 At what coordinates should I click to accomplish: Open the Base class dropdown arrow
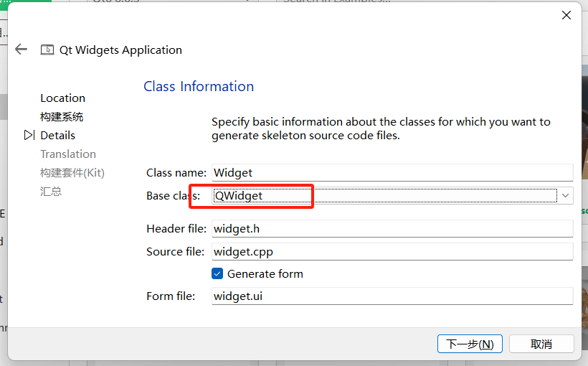(566, 196)
